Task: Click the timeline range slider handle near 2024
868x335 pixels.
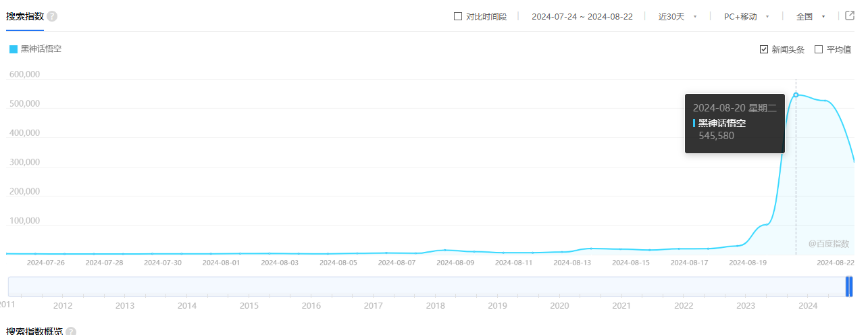Action: point(849,286)
